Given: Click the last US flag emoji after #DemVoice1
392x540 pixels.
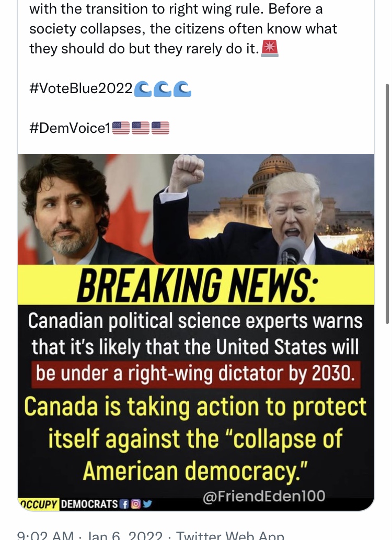Looking at the screenshot, I should (x=160, y=128).
